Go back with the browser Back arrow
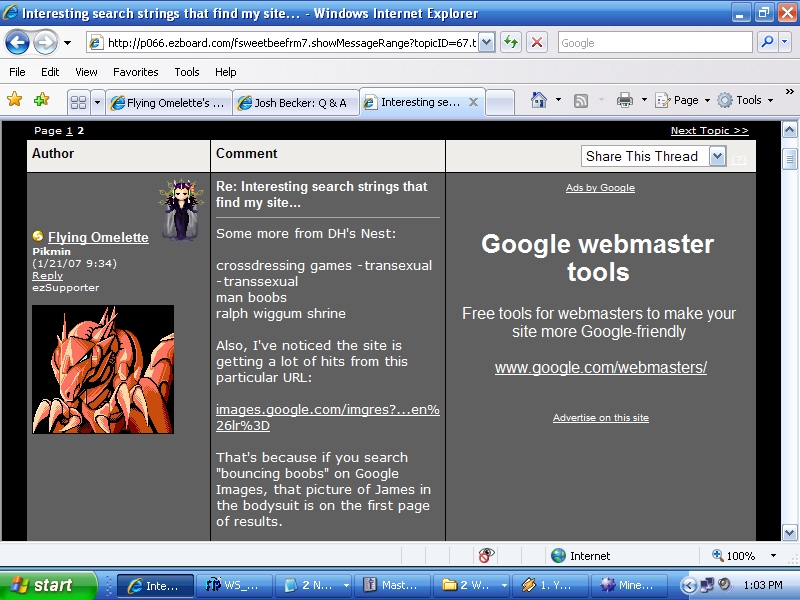 pyautogui.click(x=17, y=43)
